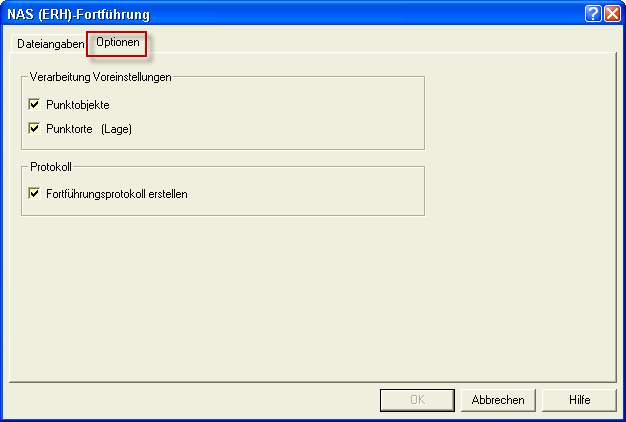Click the greyed-out OK button
This screenshot has width=626, height=422.
(x=417, y=400)
